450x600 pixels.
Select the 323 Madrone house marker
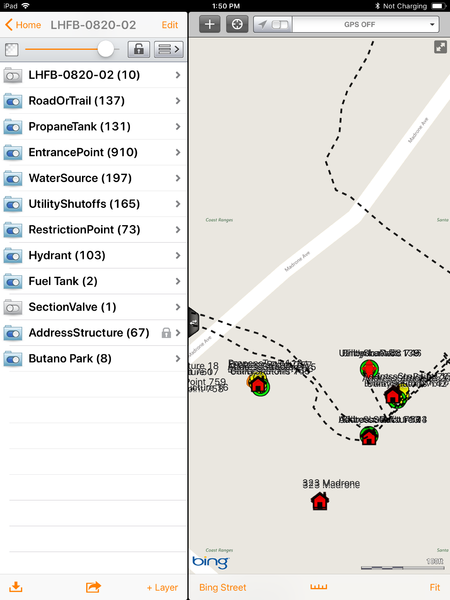320,501
